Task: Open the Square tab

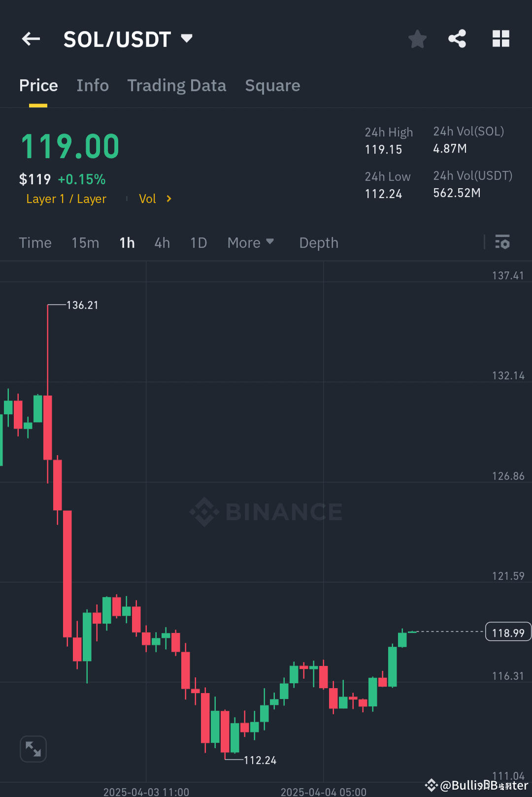Action: [272, 85]
